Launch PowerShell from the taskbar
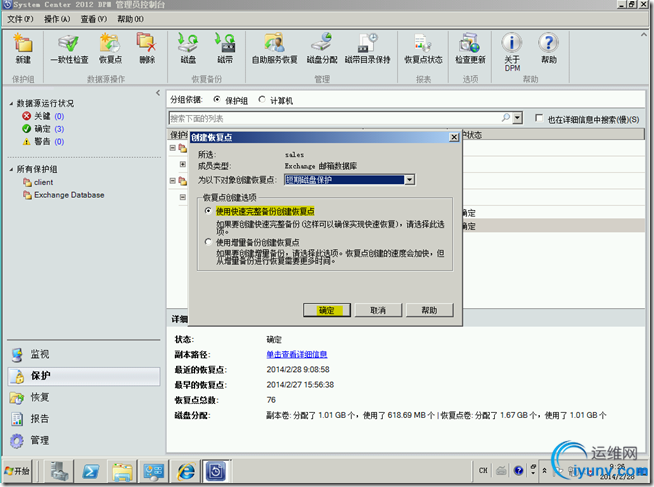Screen dimensions: 654x487 [91, 471]
